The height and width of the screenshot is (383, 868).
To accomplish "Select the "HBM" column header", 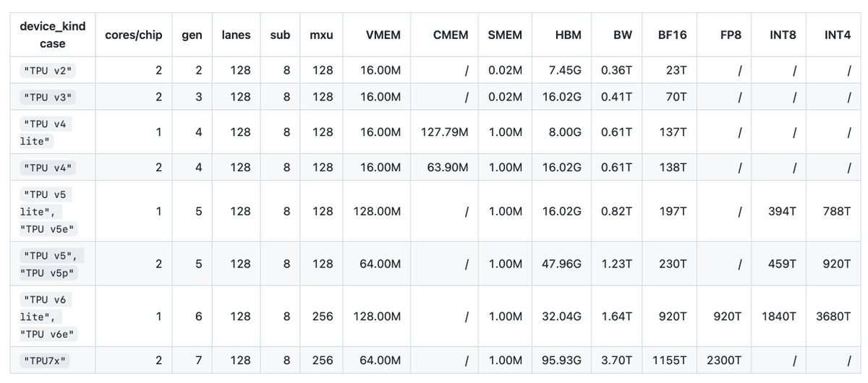I will pyautogui.click(x=569, y=34).
